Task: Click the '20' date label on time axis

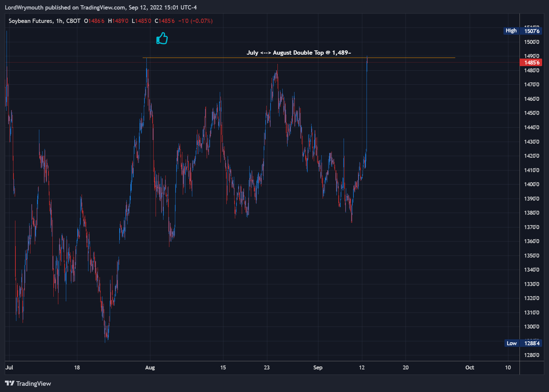Action: point(406,367)
